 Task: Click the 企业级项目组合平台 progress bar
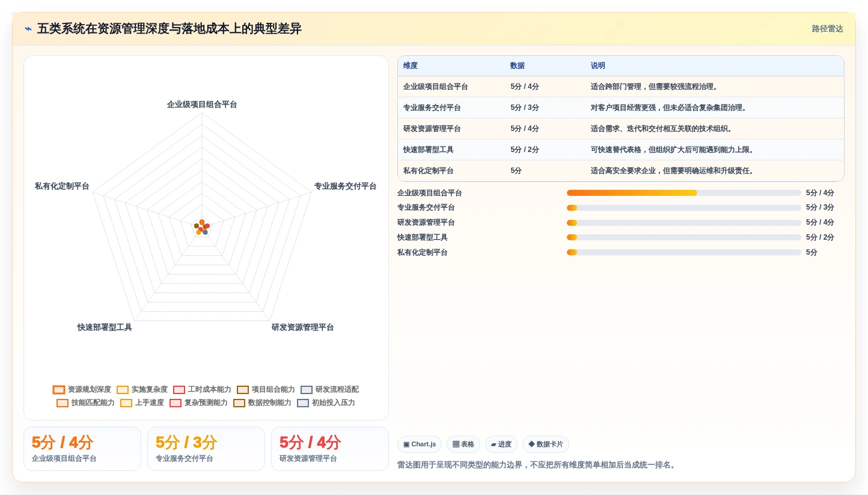click(684, 193)
